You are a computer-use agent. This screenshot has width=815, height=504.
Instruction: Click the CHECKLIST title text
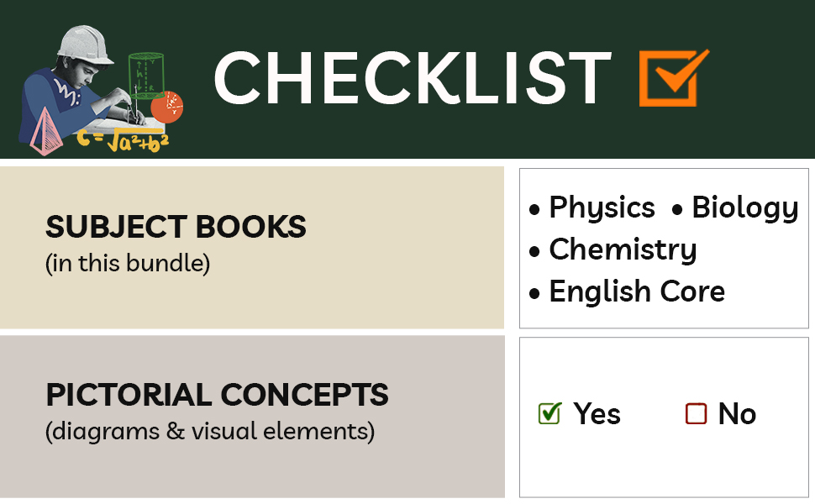[x=412, y=79]
